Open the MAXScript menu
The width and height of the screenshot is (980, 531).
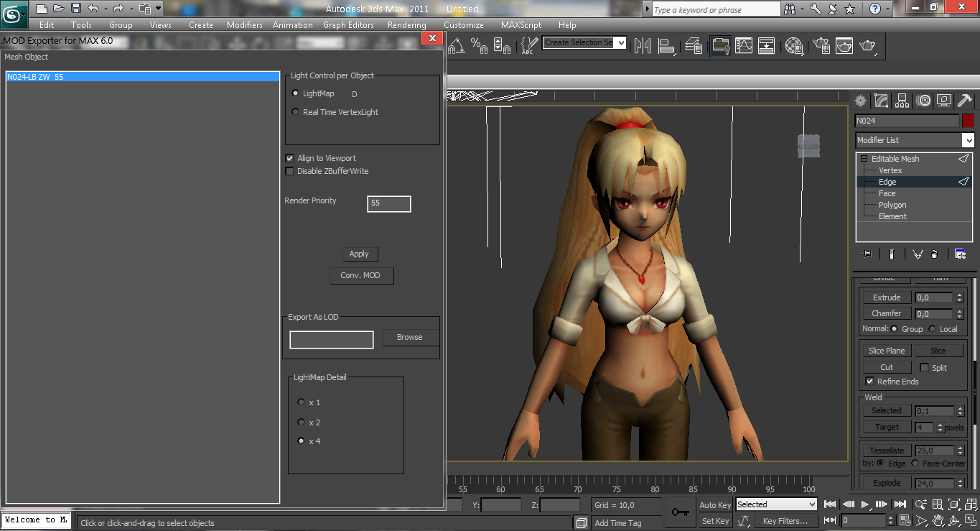pyautogui.click(x=521, y=25)
